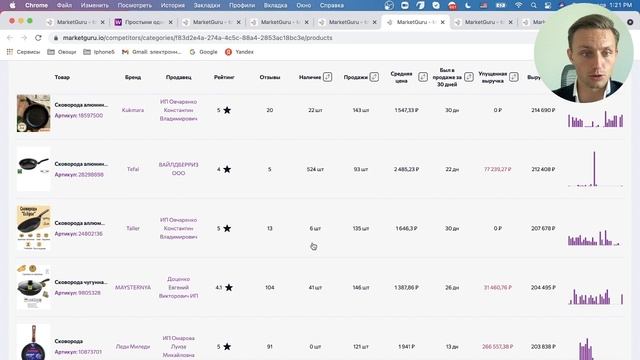Open the Chrome application menu
The image size is (640, 360).
(x=36, y=5)
